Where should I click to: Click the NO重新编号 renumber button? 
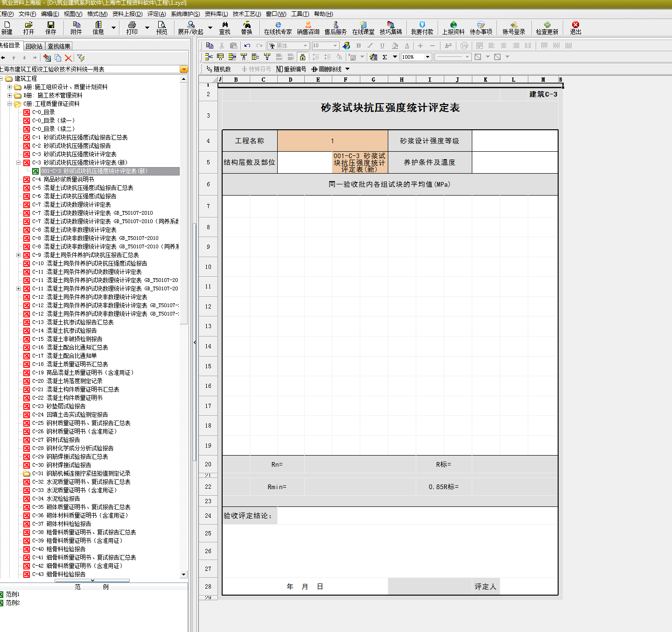pyautogui.click(x=291, y=69)
